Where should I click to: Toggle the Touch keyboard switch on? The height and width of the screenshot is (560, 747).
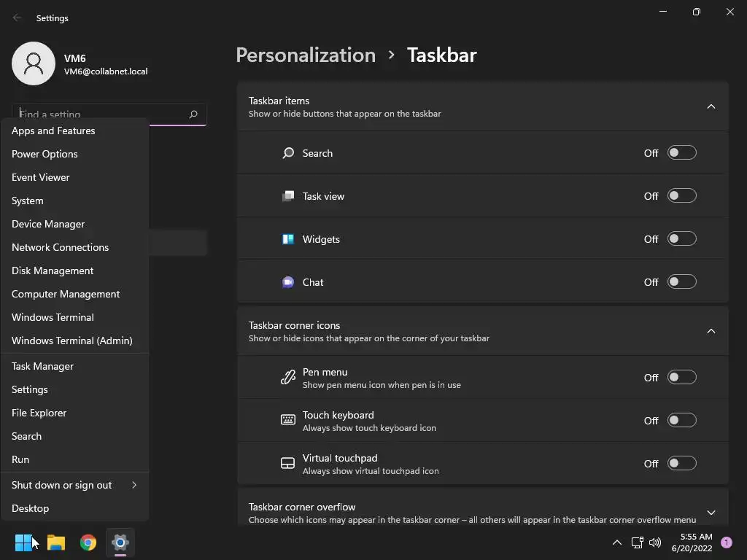click(x=681, y=421)
